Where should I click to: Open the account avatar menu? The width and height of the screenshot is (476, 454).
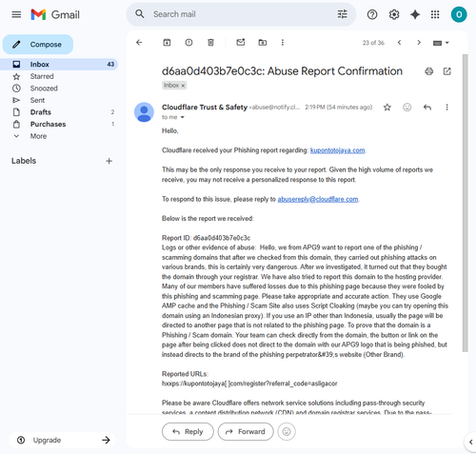click(459, 14)
